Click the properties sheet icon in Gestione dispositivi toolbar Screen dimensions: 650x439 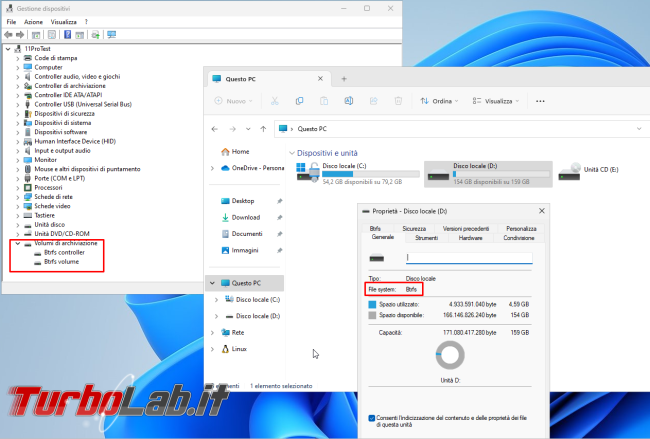pyautogui.click(x=52, y=35)
